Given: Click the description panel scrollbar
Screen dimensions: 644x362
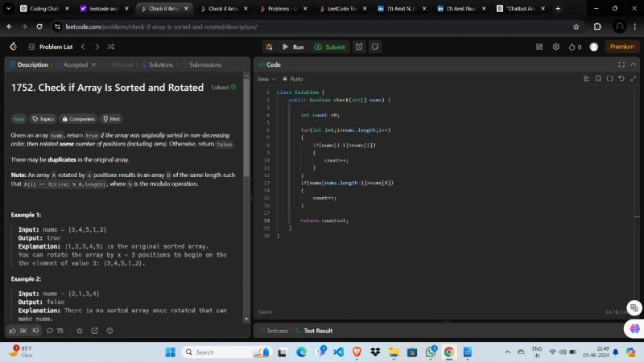Looking at the screenshot, I should tap(246, 128).
